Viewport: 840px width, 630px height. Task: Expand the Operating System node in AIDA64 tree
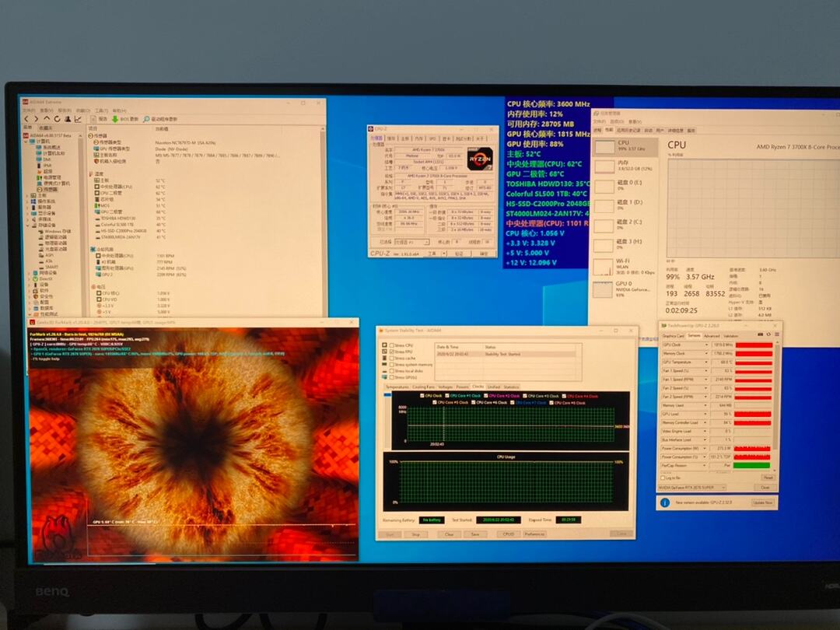(x=28, y=201)
